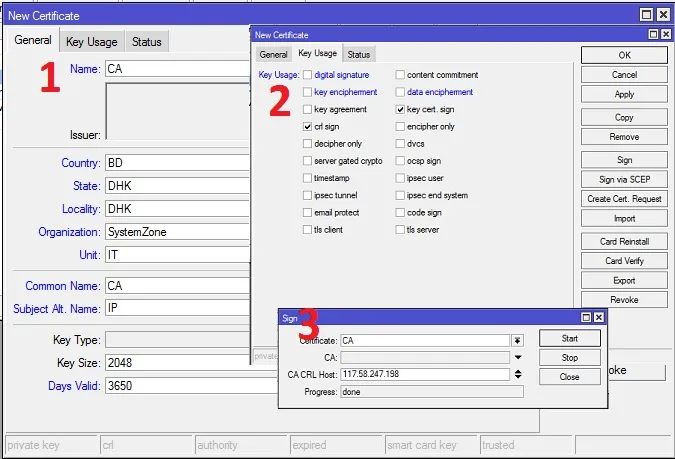Open the Certificate dropdown in Sign dialog
Image resolution: width=675 pixels, height=459 pixels.
(517, 341)
